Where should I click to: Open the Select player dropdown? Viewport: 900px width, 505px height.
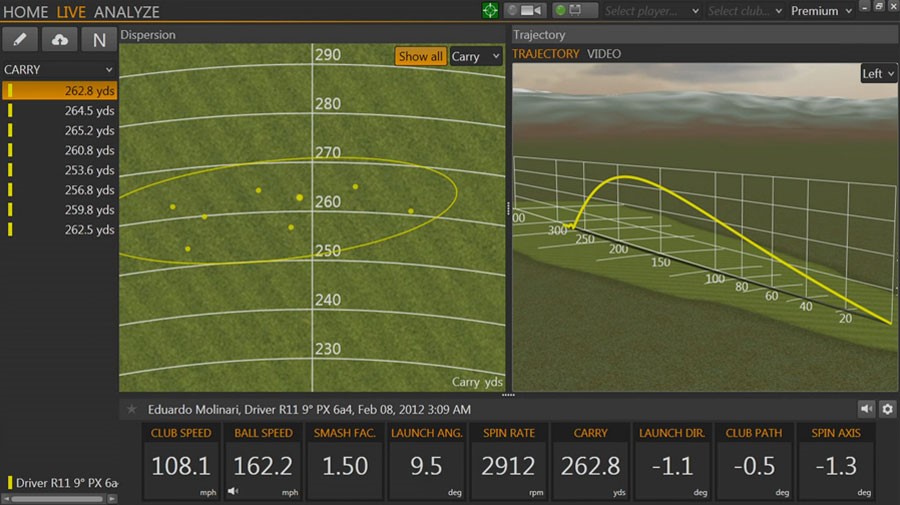click(652, 11)
